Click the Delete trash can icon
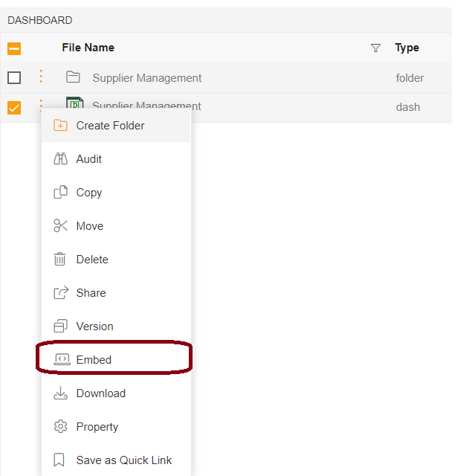 (x=59, y=259)
